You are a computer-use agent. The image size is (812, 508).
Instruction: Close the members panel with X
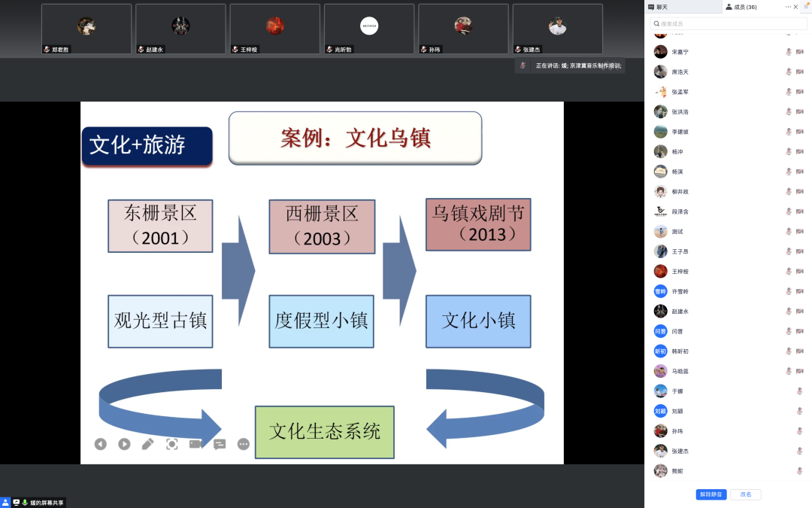pos(796,7)
